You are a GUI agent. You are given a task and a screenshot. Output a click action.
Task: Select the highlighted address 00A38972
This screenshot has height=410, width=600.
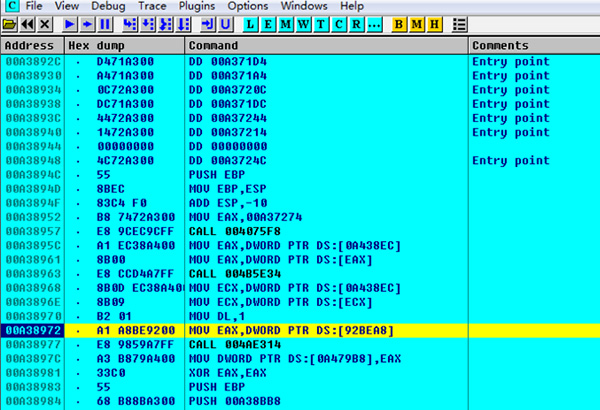(x=33, y=330)
